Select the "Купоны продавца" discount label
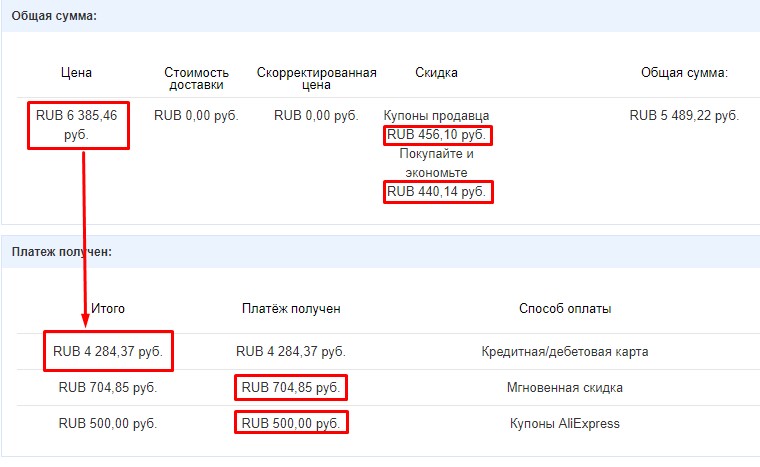Screen dimensions: 760x467 pyautogui.click(x=437, y=116)
